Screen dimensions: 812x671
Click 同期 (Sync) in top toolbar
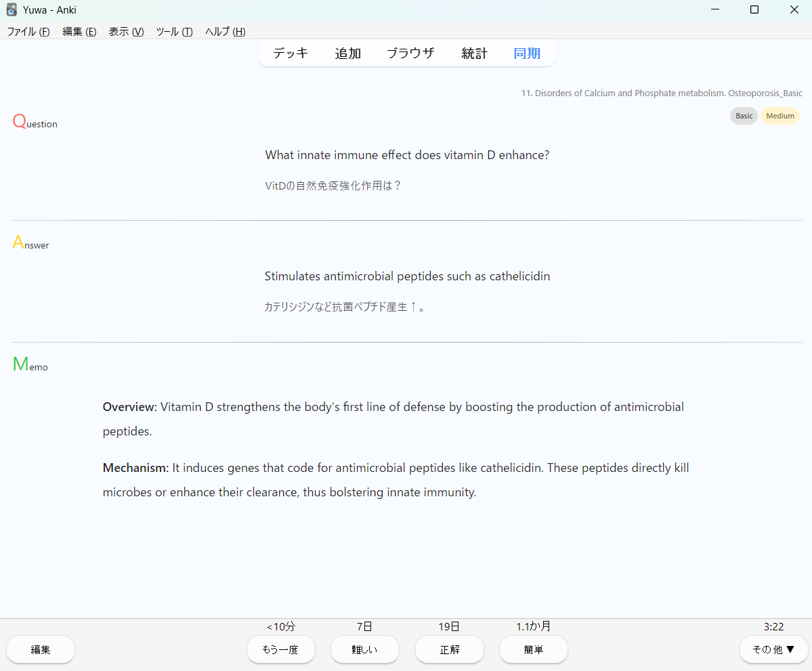[527, 53]
